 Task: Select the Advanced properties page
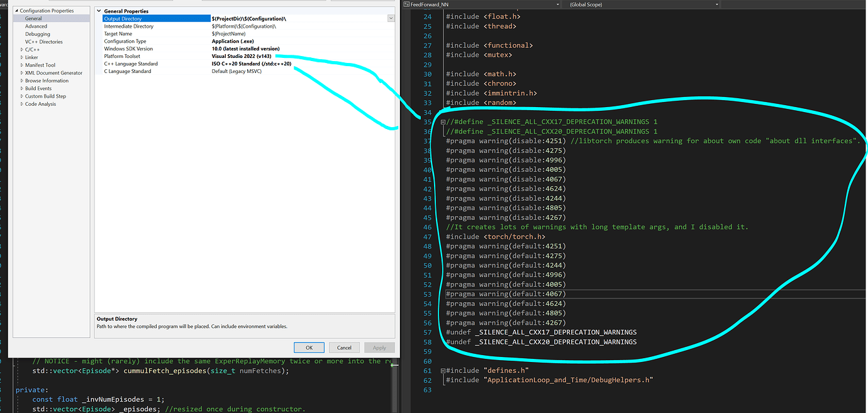(35, 26)
